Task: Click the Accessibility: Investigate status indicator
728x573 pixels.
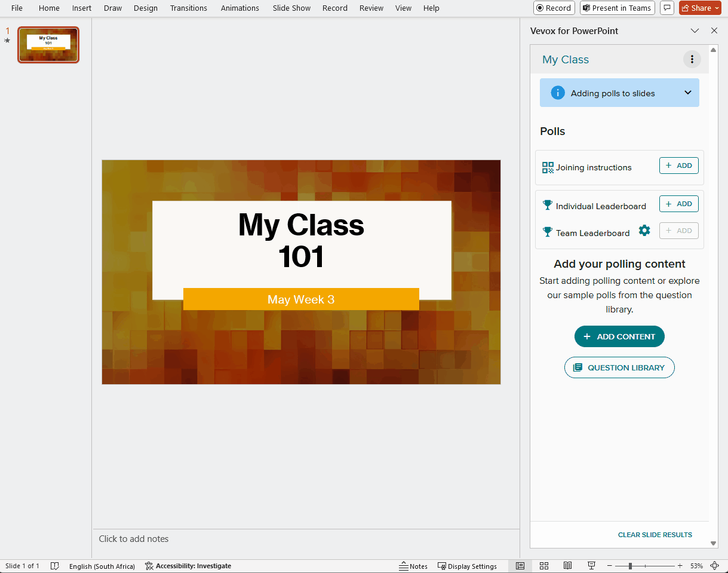Action: click(x=188, y=566)
